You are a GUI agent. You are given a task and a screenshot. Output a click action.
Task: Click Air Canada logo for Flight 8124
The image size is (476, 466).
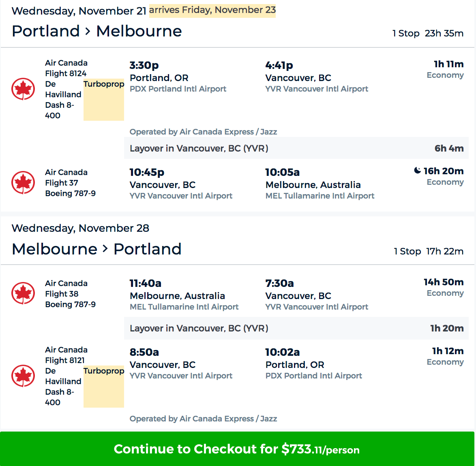click(23, 89)
